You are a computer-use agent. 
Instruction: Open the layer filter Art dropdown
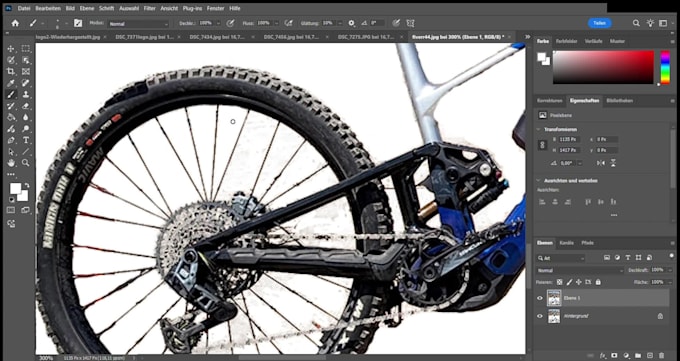tap(561, 258)
